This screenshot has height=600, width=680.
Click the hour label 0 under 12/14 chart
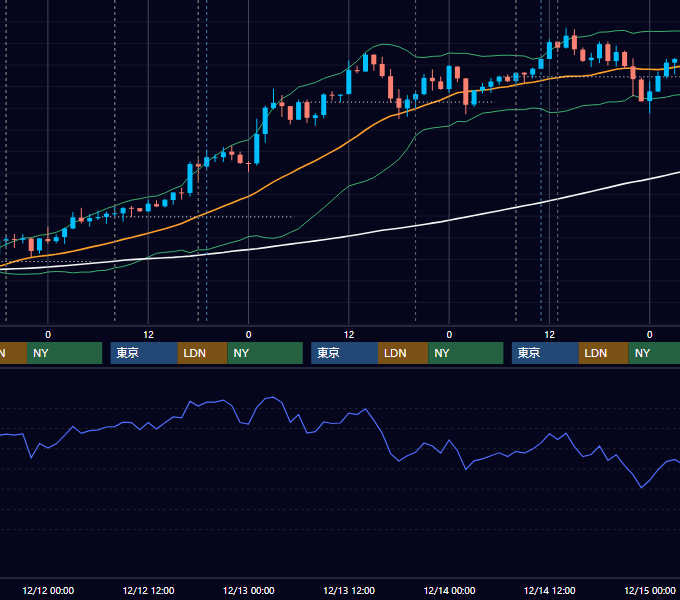click(x=449, y=335)
